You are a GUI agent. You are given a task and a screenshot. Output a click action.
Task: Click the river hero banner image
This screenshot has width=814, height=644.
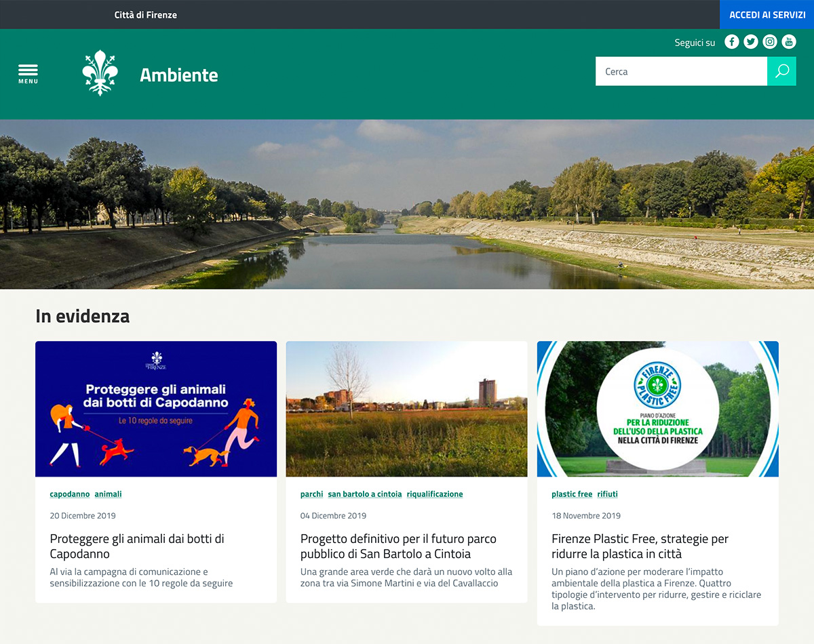click(407, 204)
